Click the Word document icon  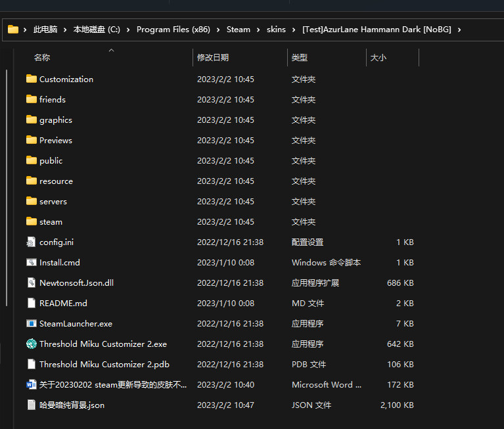31,384
